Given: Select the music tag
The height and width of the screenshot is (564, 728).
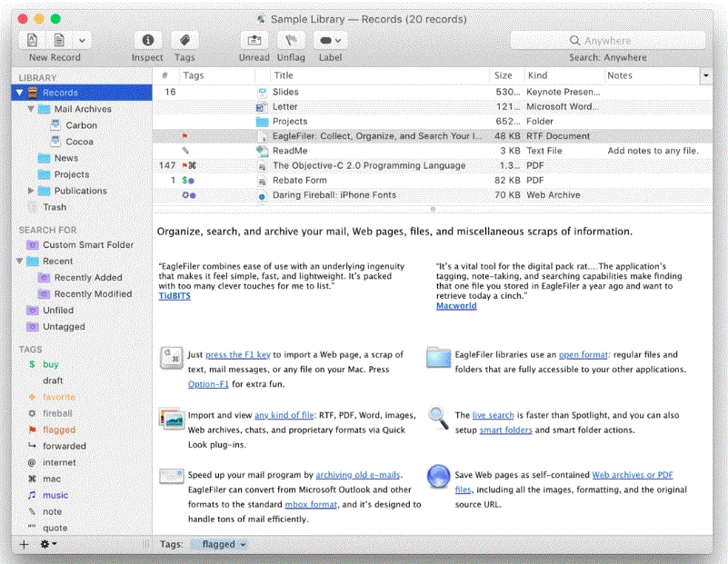Looking at the screenshot, I should (55, 495).
